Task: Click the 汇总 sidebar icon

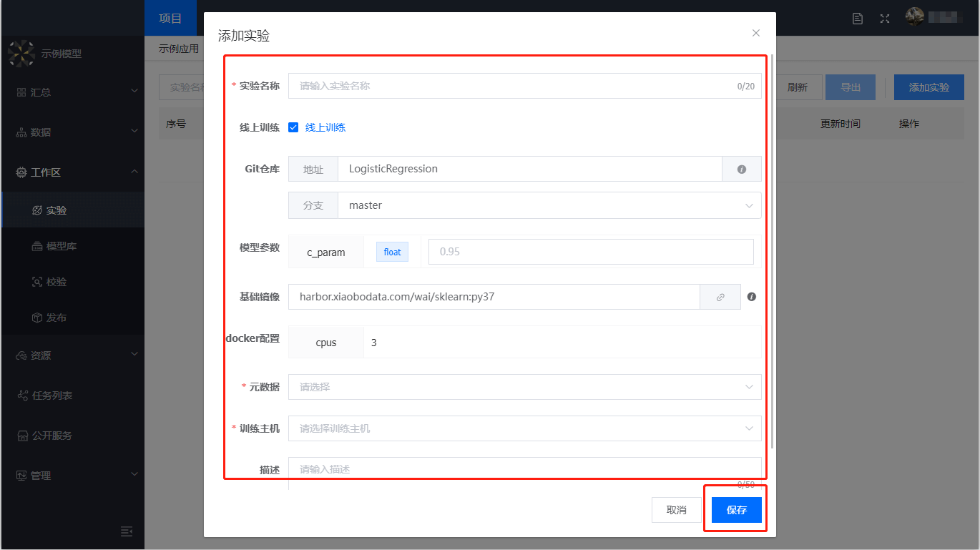Action: coord(21,92)
